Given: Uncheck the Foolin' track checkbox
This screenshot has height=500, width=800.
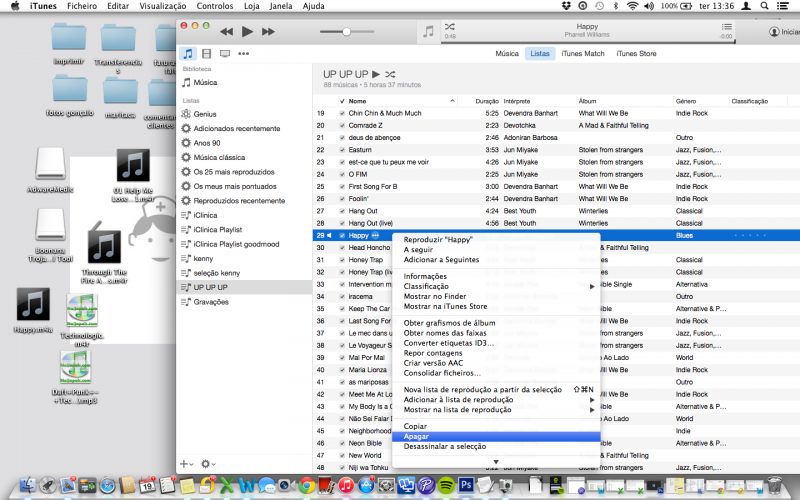Looking at the screenshot, I should 342,199.
